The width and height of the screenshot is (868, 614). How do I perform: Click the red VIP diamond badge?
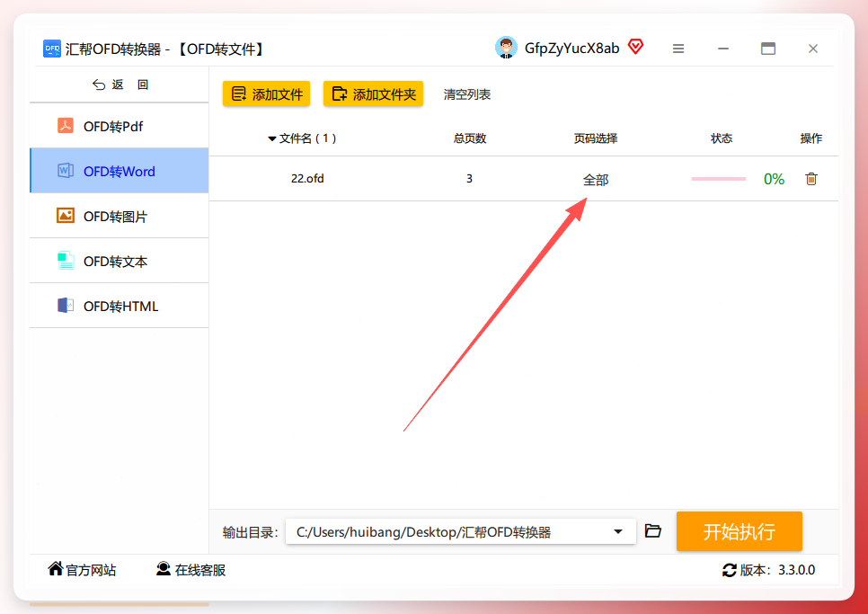coord(636,47)
